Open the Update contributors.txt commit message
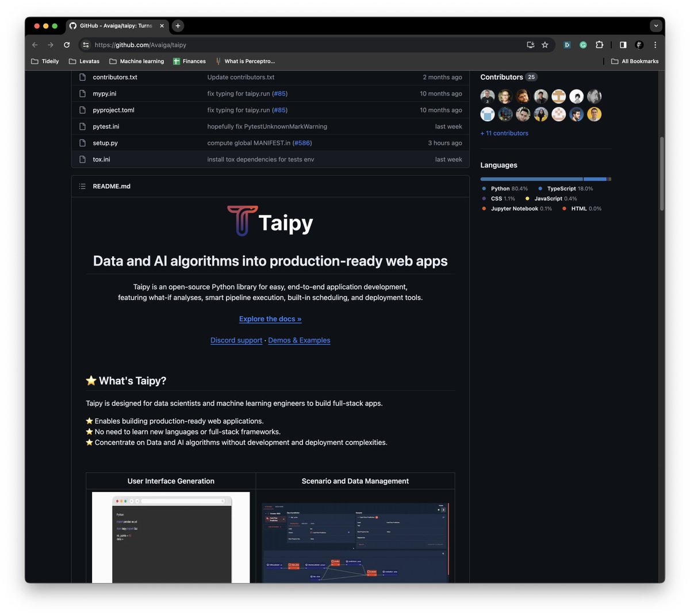The height and width of the screenshot is (616, 690). (x=241, y=77)
